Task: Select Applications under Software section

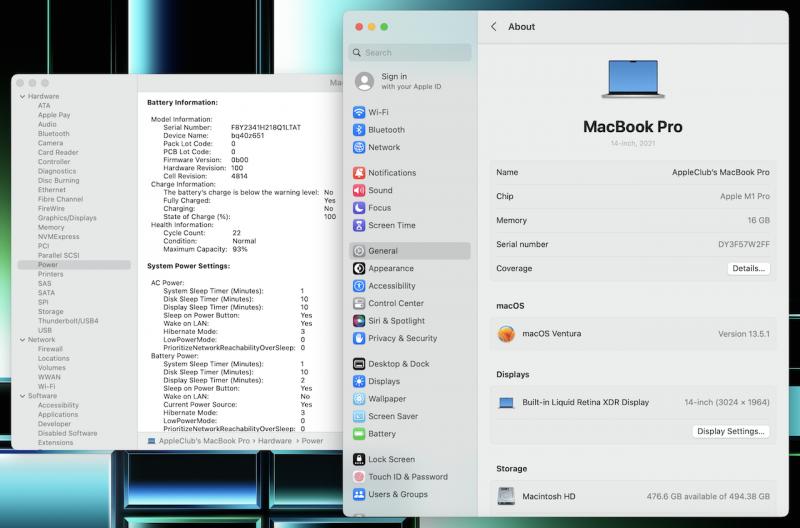Action: (x=58, y=415)
